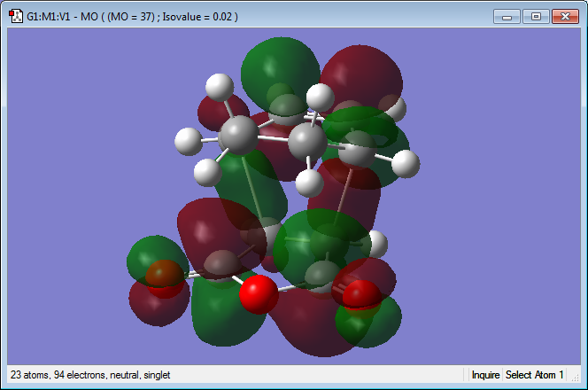Click the GaussView window icon in title bar

tap(16, 17)
